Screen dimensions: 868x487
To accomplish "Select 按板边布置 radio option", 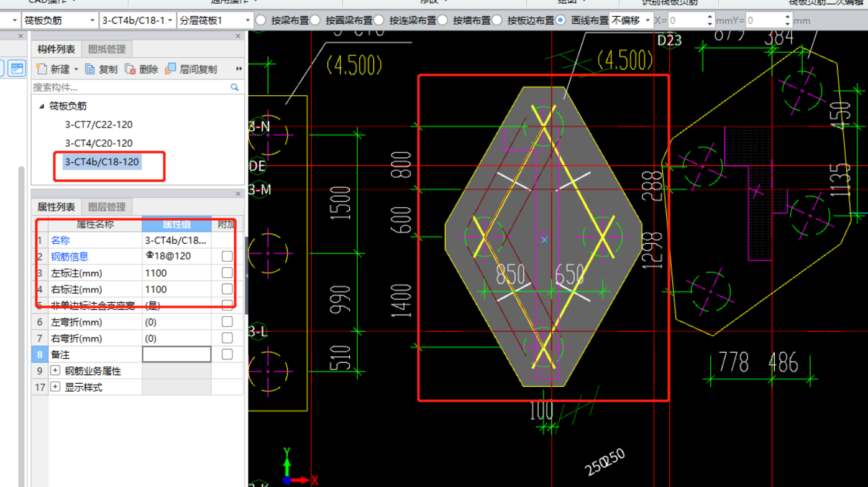I will click(496, 21).
